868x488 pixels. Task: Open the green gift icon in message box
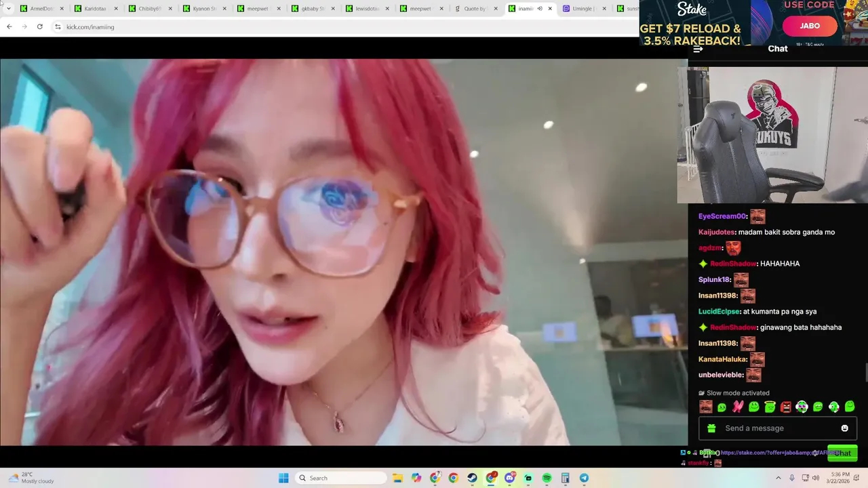coord(711,428)
